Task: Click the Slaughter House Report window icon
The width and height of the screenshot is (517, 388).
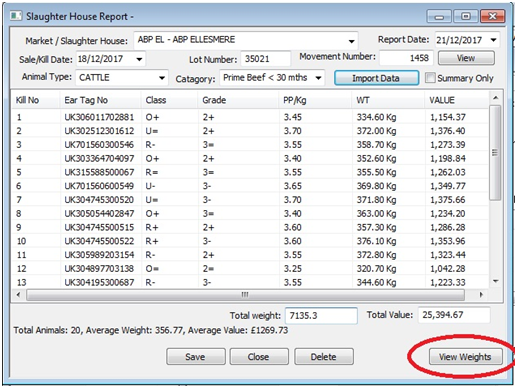Action: [x=16, y=16]
